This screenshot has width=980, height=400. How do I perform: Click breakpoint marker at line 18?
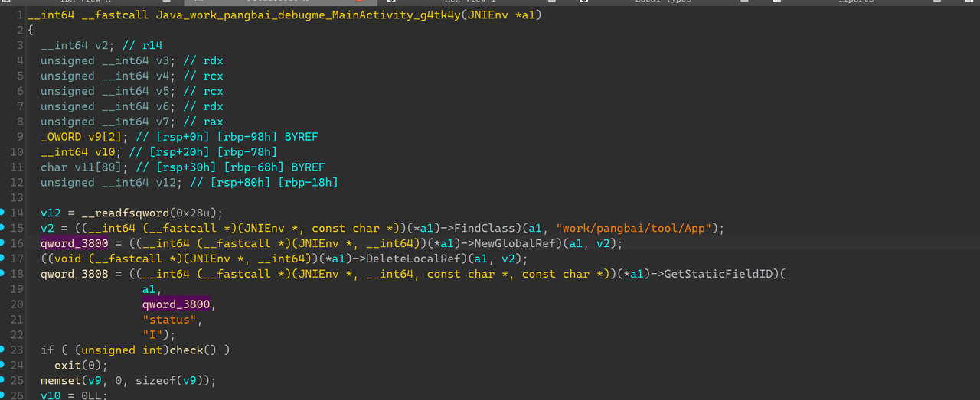(3, 274)
